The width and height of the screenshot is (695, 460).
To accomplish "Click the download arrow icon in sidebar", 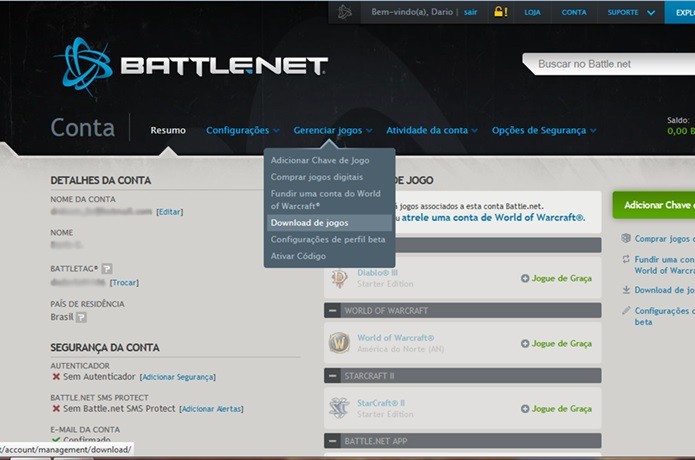I will tap(626, 290).
